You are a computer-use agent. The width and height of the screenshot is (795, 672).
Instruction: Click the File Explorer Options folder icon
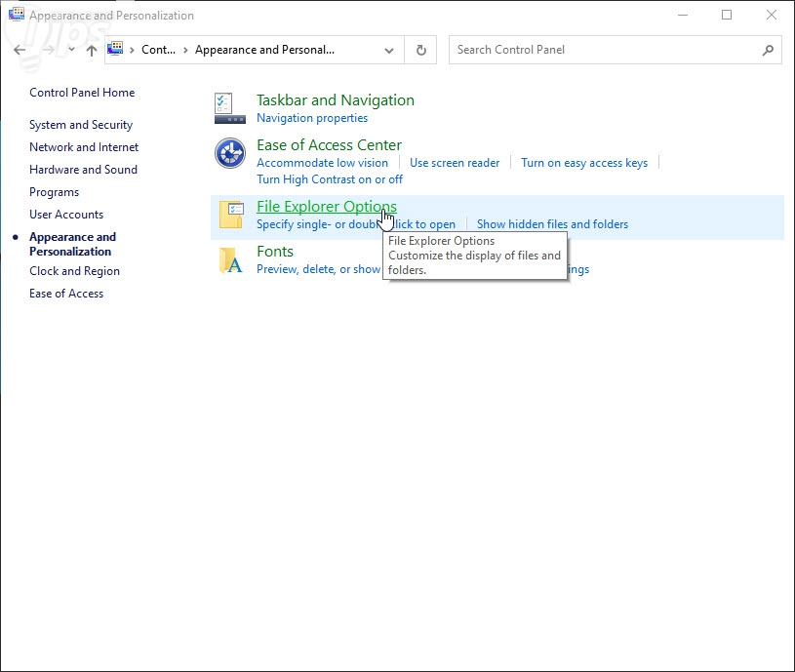pos(230,215)
